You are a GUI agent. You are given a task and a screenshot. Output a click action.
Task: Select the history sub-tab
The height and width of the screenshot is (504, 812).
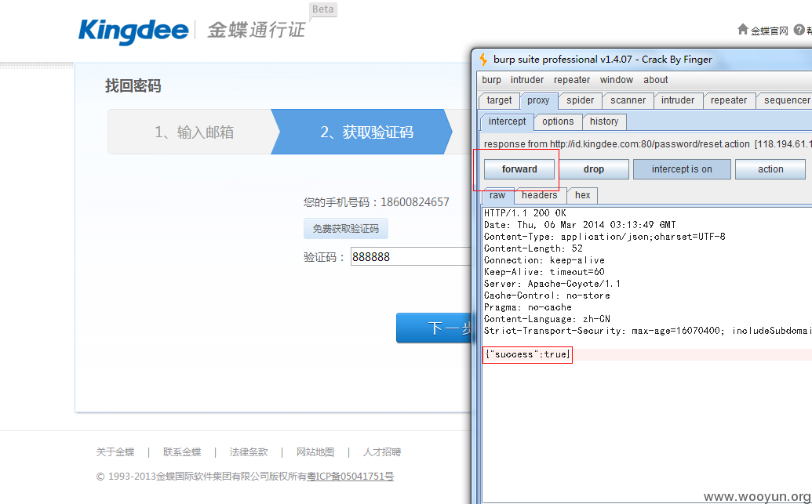tap(604, 121)
